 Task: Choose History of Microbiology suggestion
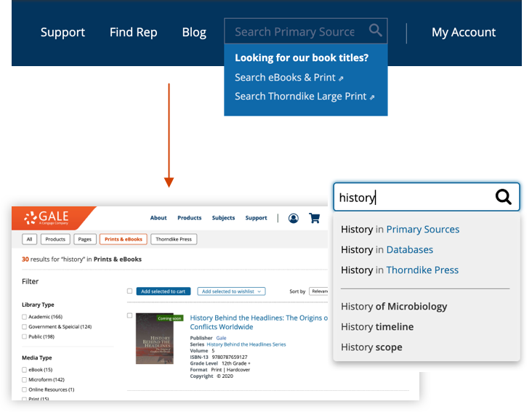tap(394, 307)
